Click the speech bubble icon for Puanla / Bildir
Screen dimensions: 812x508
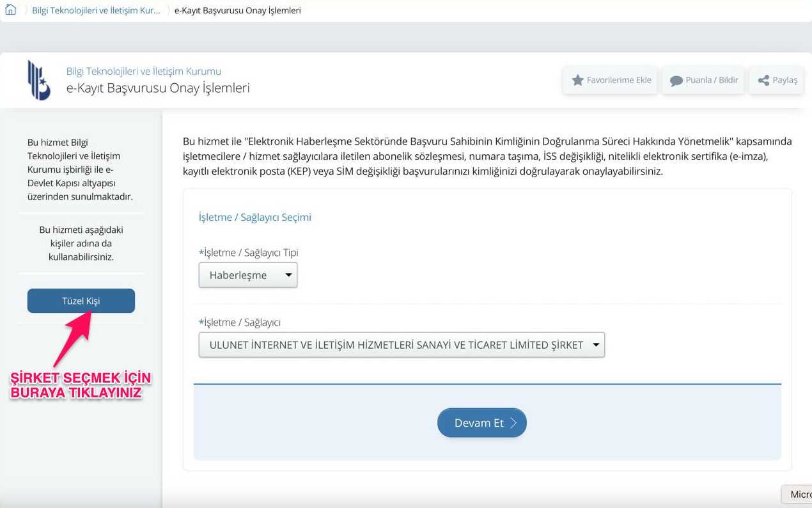click(x=676, y=81)
